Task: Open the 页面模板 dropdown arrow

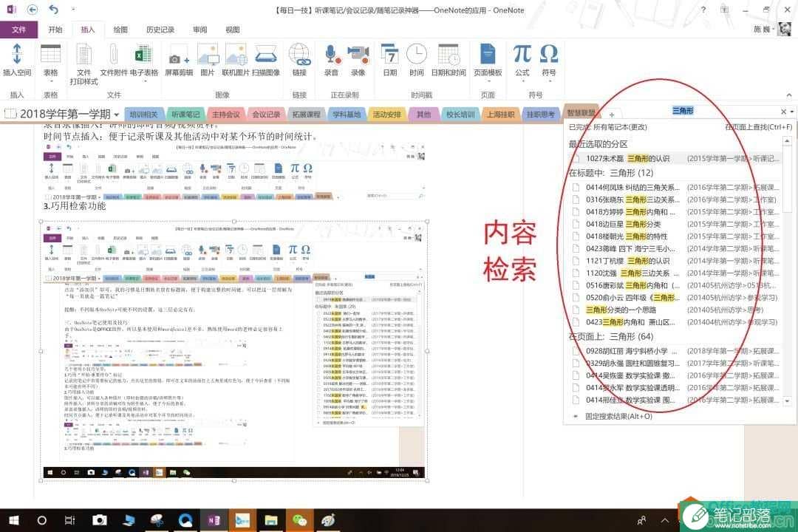Action: pyautogui.click(x=488, y=81)
